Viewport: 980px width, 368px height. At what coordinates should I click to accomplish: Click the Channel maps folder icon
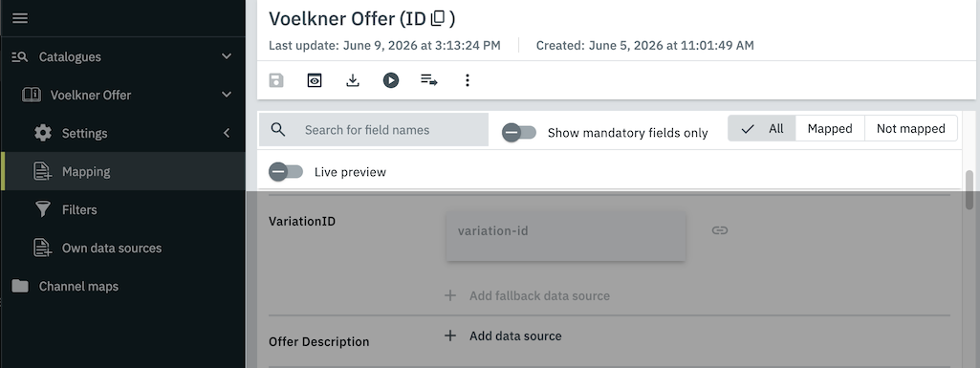[x=20, y=286]
